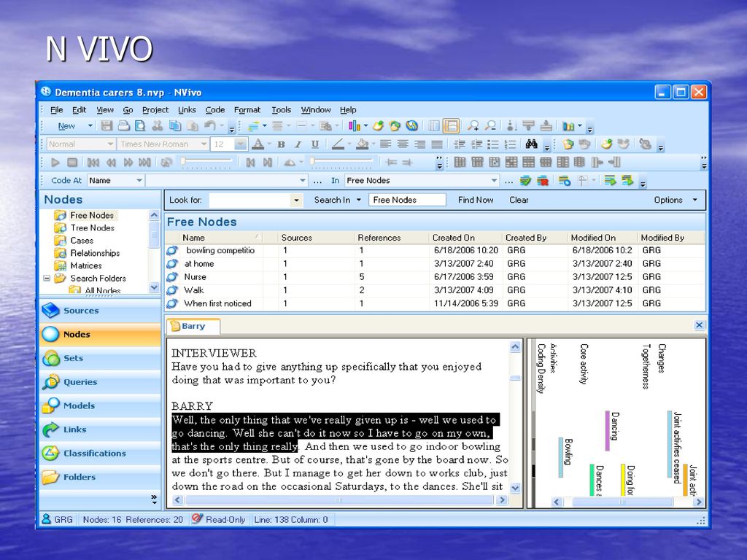Click the node icon beside at home
This screenshot has height=560, width=747.
coord(172,264)
